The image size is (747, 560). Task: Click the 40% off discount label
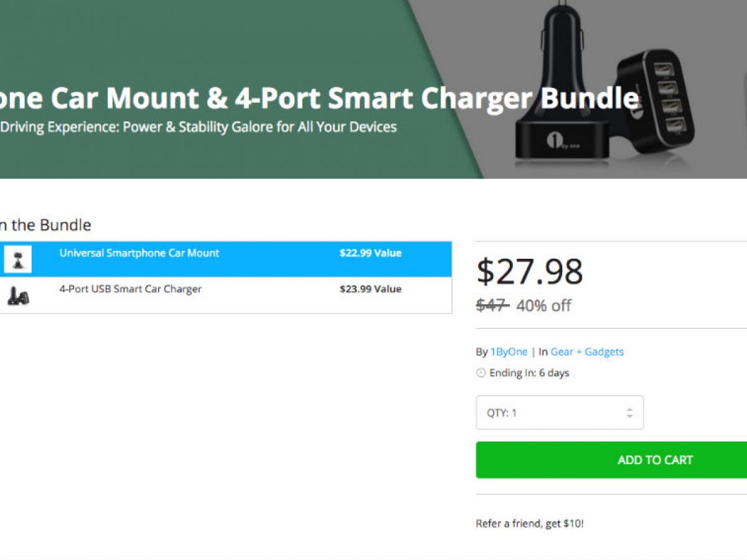click(x=543, y=306)
